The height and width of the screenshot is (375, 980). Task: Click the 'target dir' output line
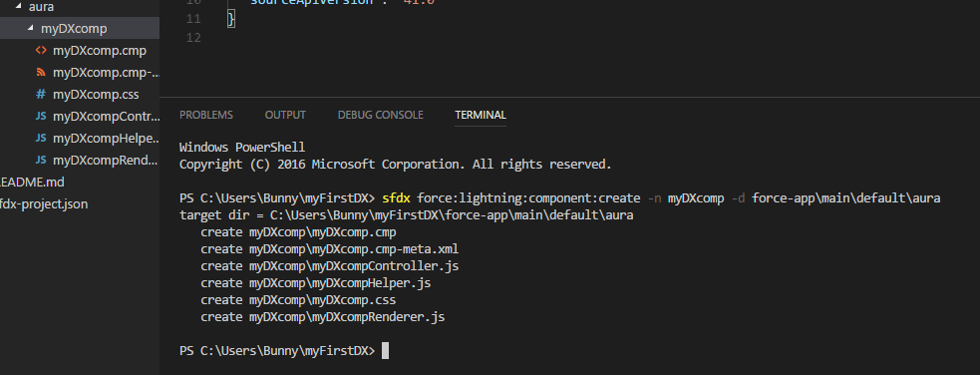coord(406,215)
